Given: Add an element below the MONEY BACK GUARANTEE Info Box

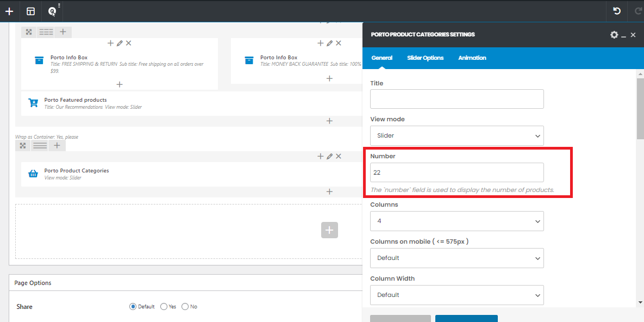Looking at the screenshot, I should pos(329,78).
